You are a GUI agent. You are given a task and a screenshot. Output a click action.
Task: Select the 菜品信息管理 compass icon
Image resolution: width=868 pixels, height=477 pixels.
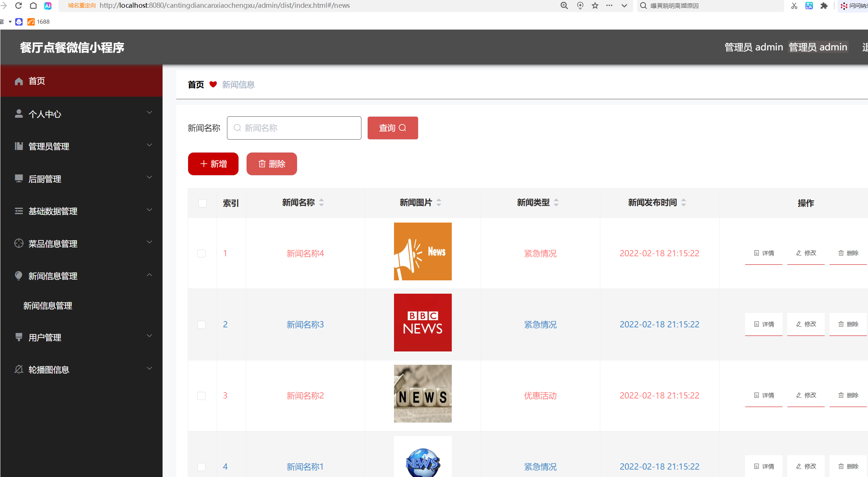pos(19,243)
